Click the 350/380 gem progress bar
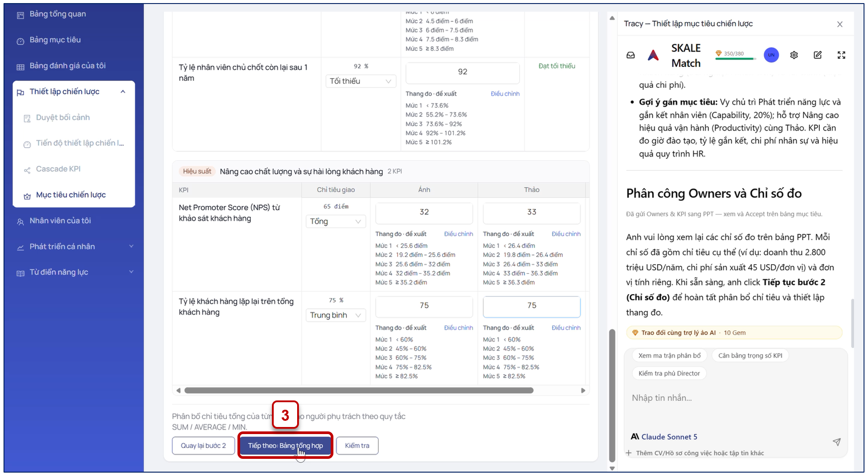868x473 pixels. pos(735,58)
